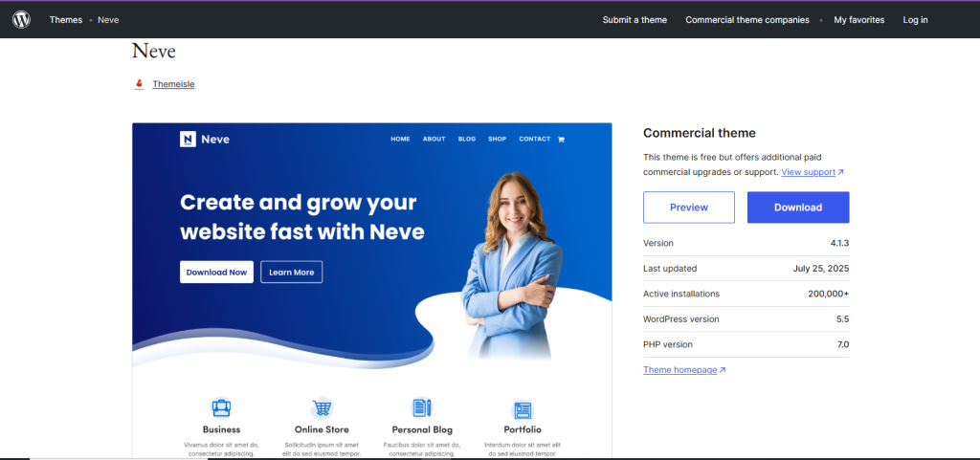The height and width of the screenshot is (460, 980).
Task: Go to Commercial theme companies
Action: click(x=746, y=20)
